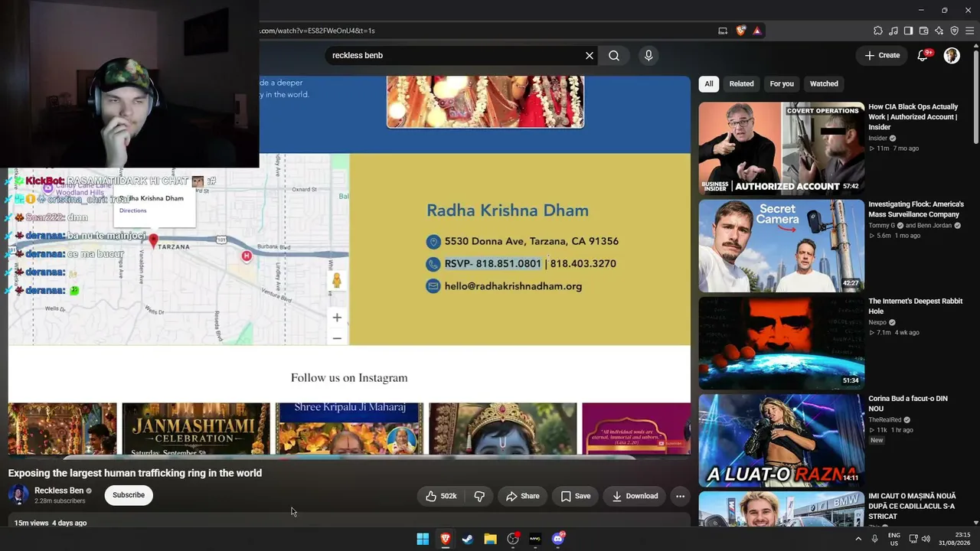Open Steam from the taskbar

pos(468,539)
